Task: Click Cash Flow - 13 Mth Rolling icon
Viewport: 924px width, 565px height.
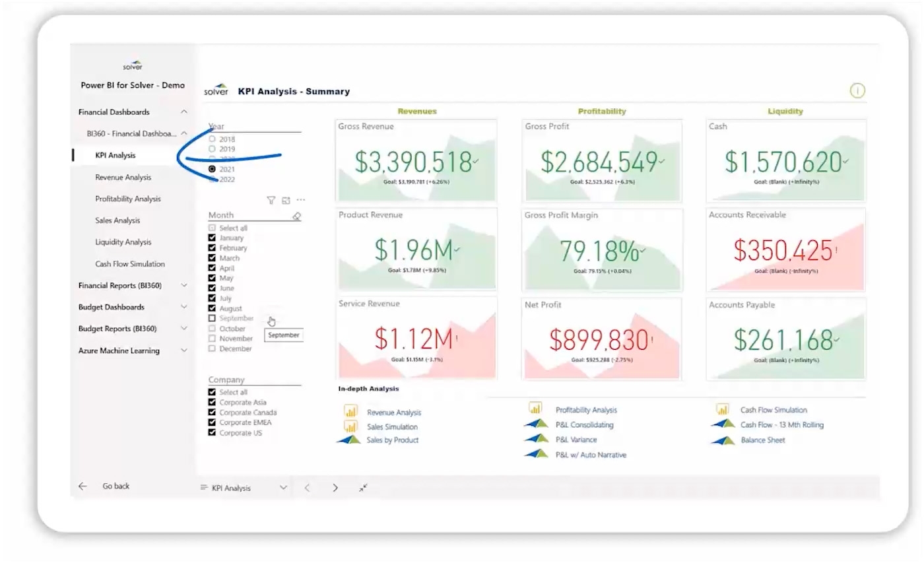Action: pyautogui.click(x=723, y=424)
